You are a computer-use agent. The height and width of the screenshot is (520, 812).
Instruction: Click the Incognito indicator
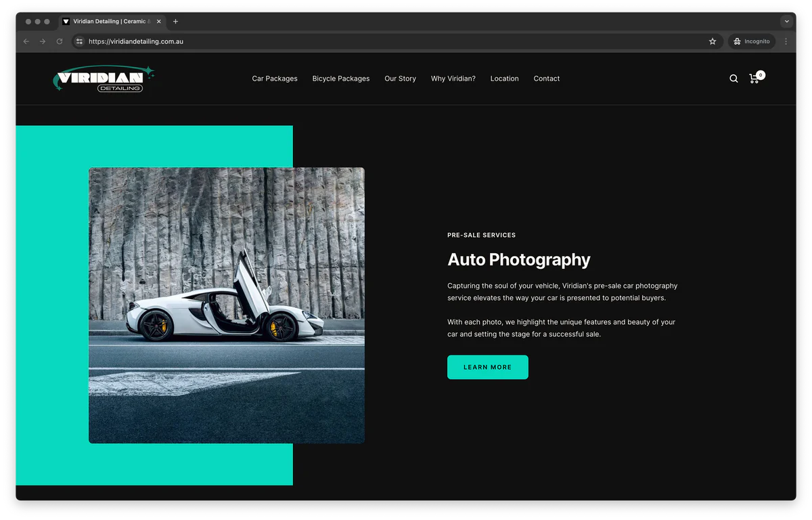tap(752, 41)
